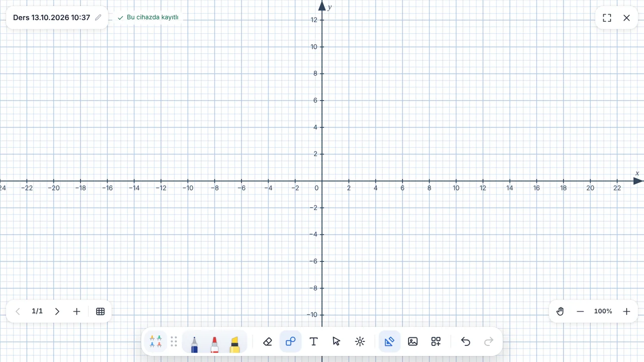Select the laser pointer tool
The image size is (644, 362).
360,341
